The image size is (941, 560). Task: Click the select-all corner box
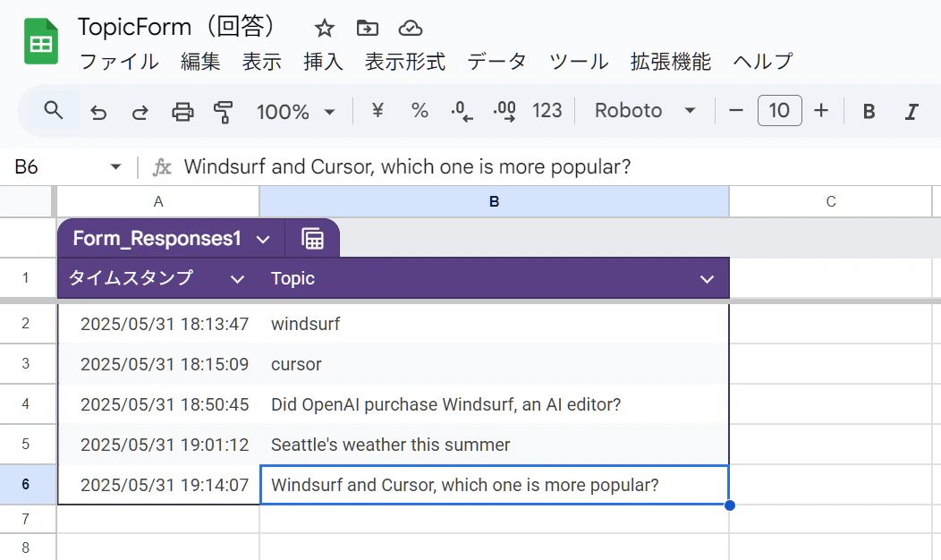pyautogui.click(x=26, y=201)
